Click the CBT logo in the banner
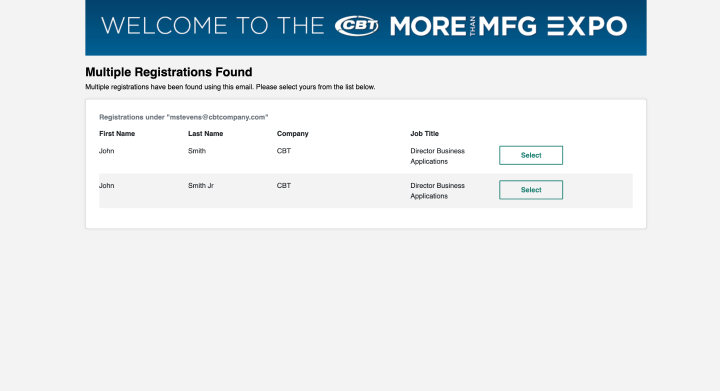The width and height of the screenshot is (720, 391). point(357,26)
